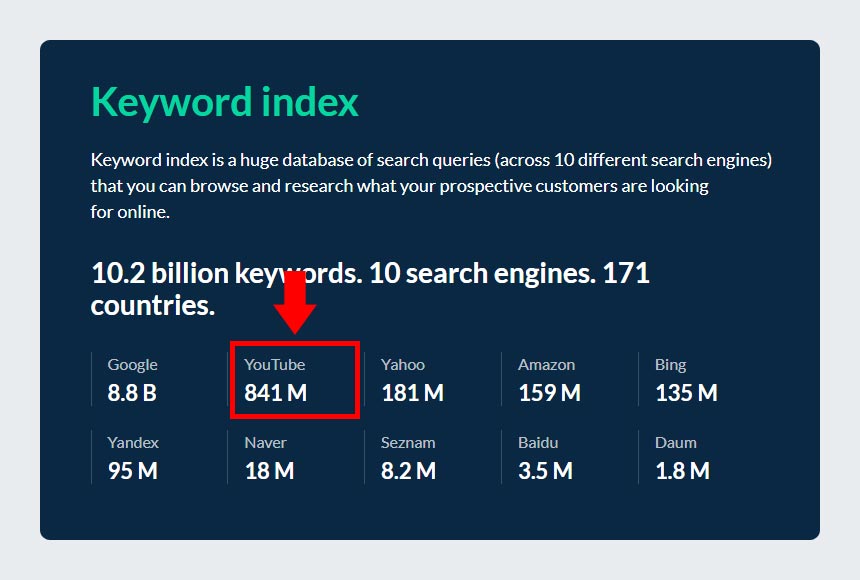Click the "10.2 billion keywords" headline

pyautogui.click(x=370, y=289)
